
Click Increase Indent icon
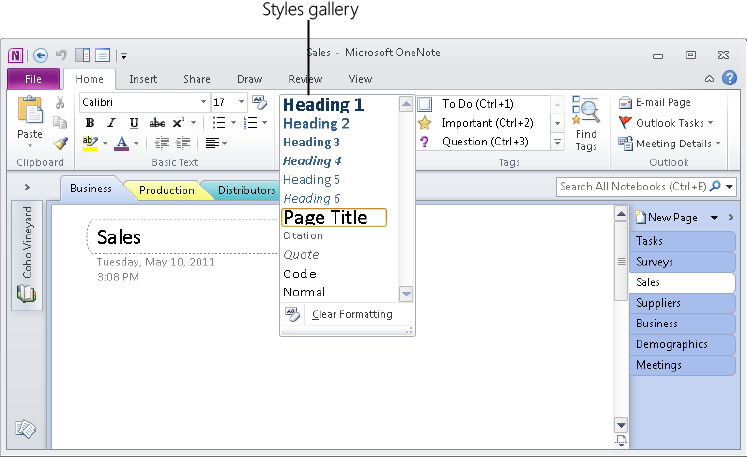pos(183,142)
